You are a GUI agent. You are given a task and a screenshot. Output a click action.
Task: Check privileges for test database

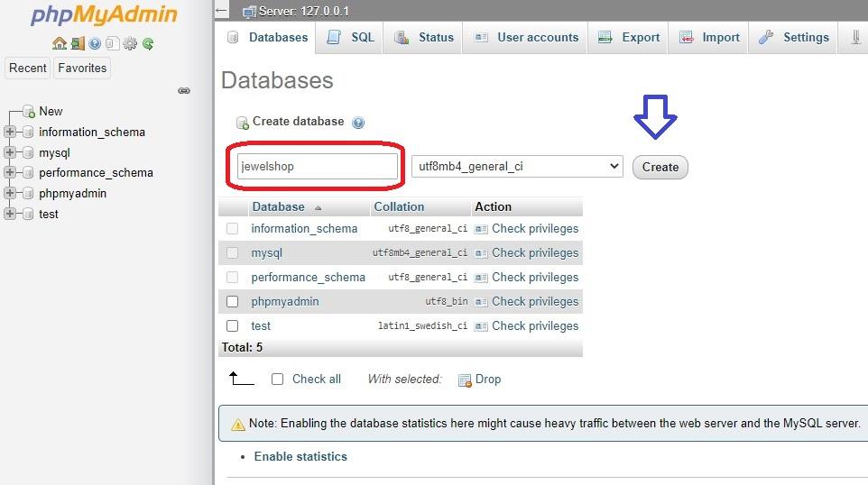point(527,325)
